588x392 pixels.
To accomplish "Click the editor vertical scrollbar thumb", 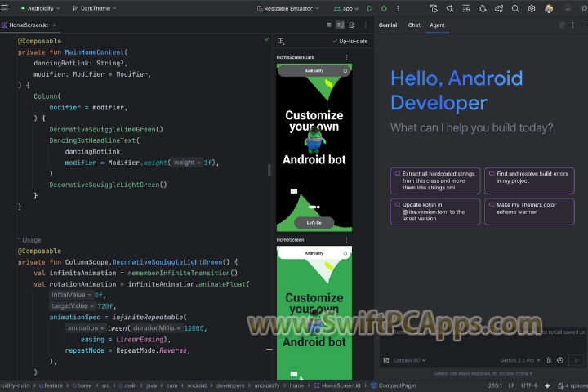I will click(269, 170).
